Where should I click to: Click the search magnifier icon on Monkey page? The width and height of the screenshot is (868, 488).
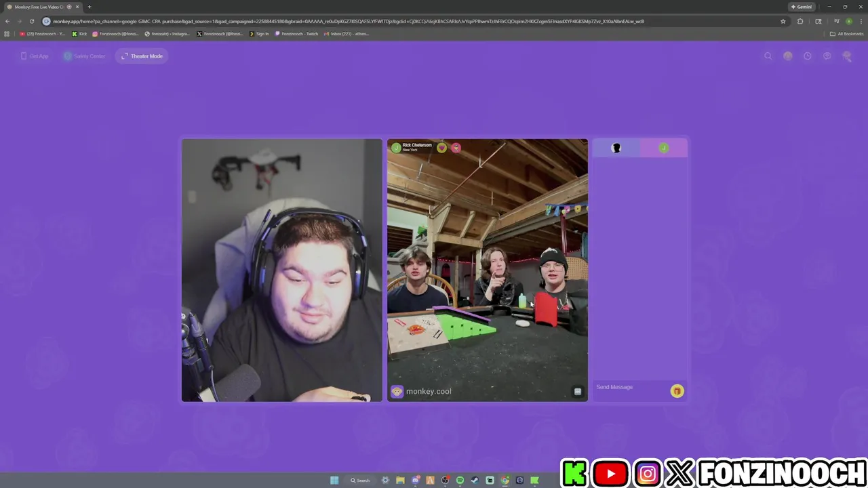(x=768, y=56)
